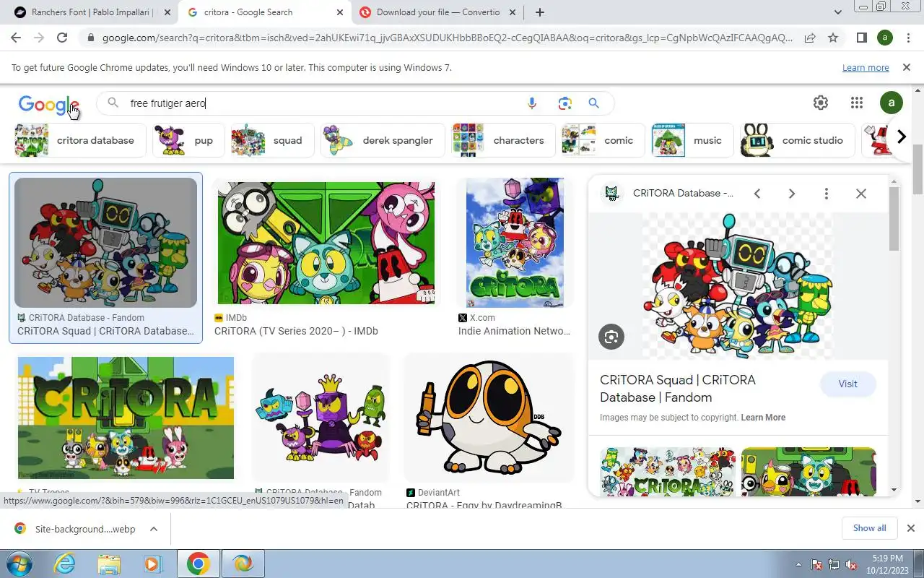The image size is (924, 578).
Task: Open the Learn more update link
Action: [x=866, y=68]
